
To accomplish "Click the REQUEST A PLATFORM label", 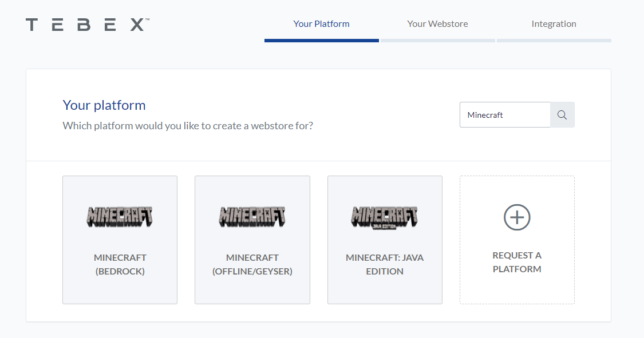I will pyautogui.click(x=517, y=262).
